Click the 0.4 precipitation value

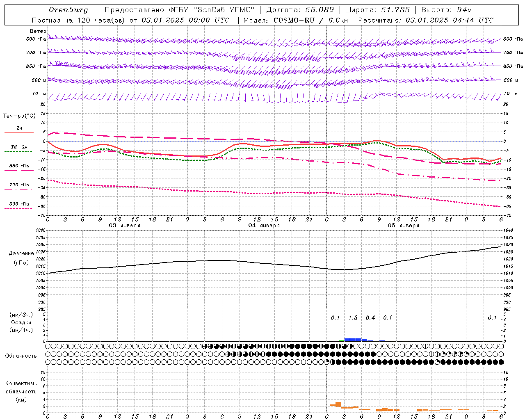[370, 317]
